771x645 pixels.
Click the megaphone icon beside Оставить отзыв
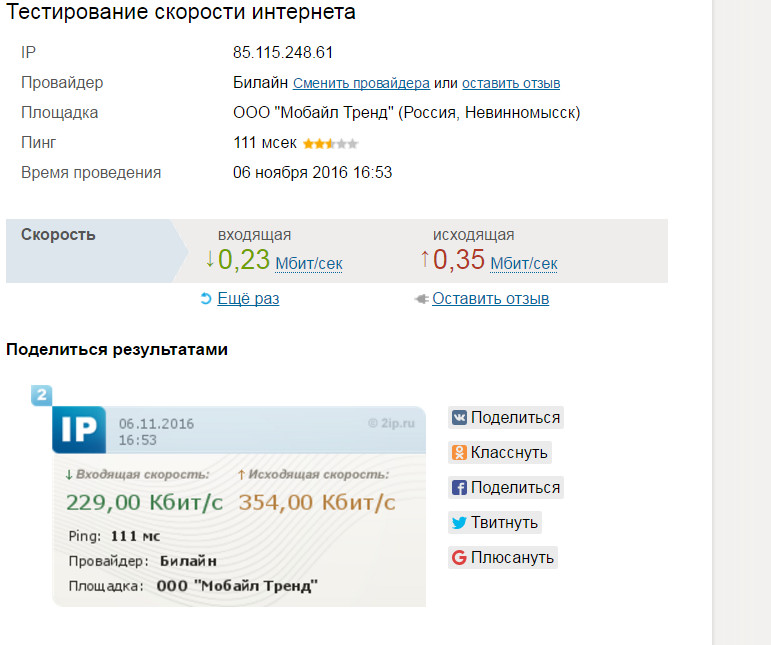coord(421,299)
